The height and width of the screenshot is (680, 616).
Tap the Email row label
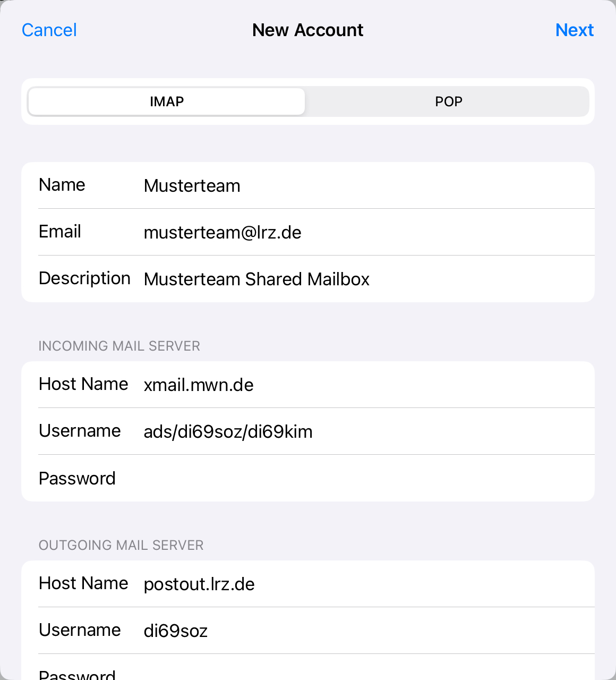pyautogui.click(x=60, y=232)
